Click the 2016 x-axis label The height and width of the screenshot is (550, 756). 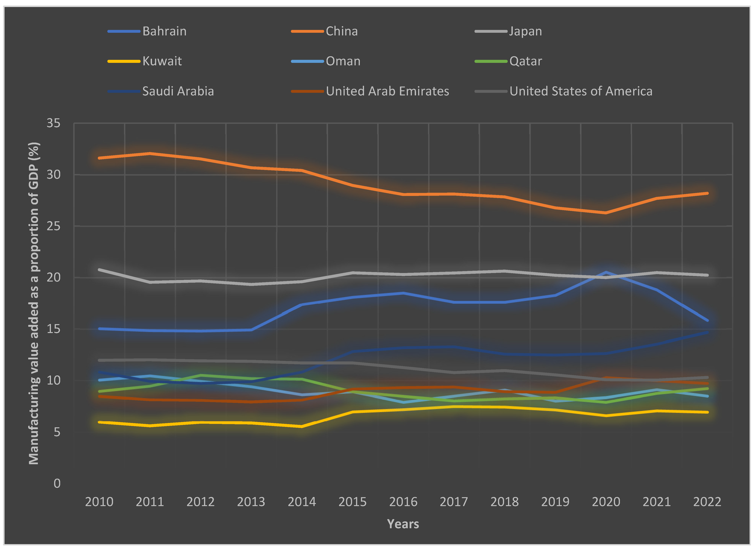[403, 502]
